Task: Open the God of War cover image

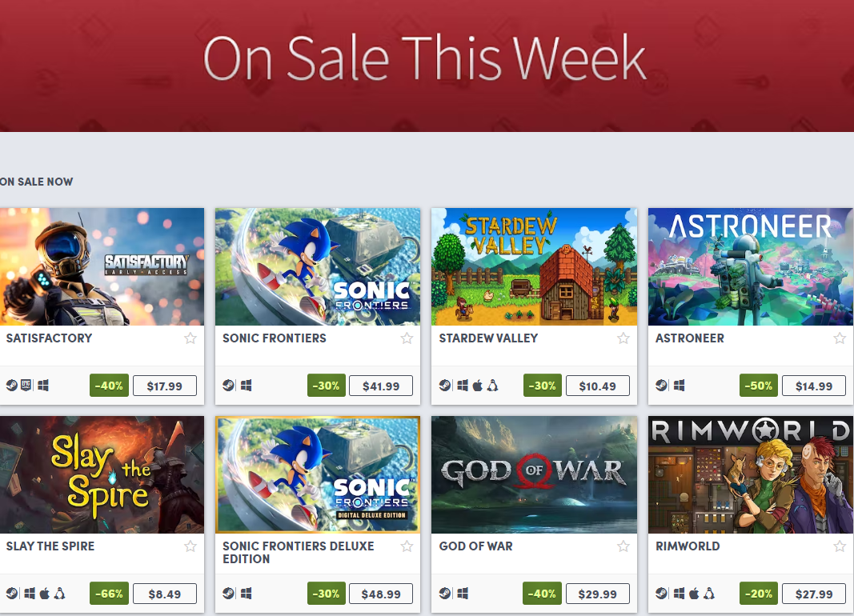Action: (x=534, y=474)
